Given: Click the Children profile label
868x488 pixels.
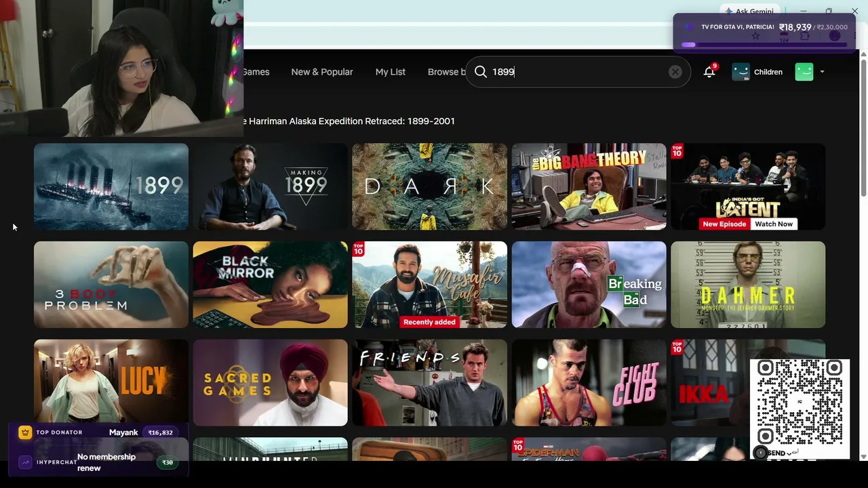Looking at the screenshot, I should (x=768, y=72).
